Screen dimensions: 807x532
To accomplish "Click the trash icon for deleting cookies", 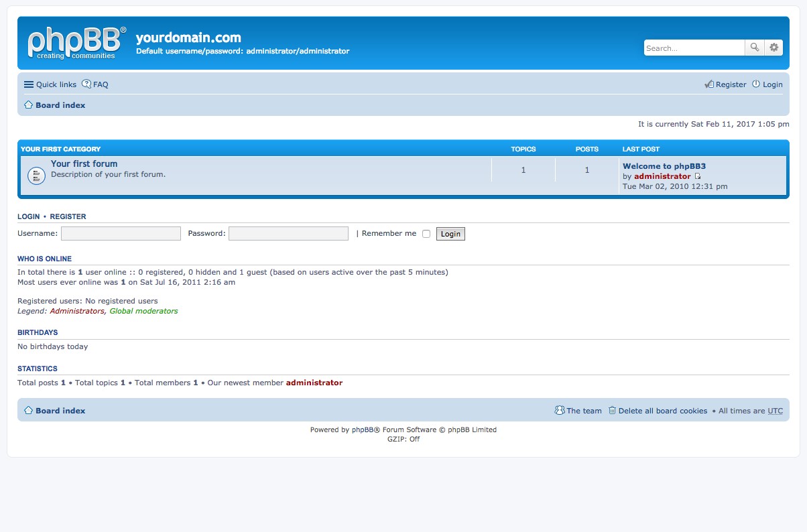I will click(x=612, y=411).
